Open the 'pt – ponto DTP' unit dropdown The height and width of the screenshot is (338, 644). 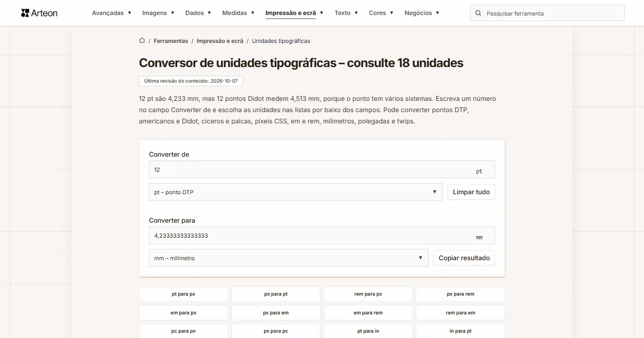pyautogui.click(x=295, y=192)
